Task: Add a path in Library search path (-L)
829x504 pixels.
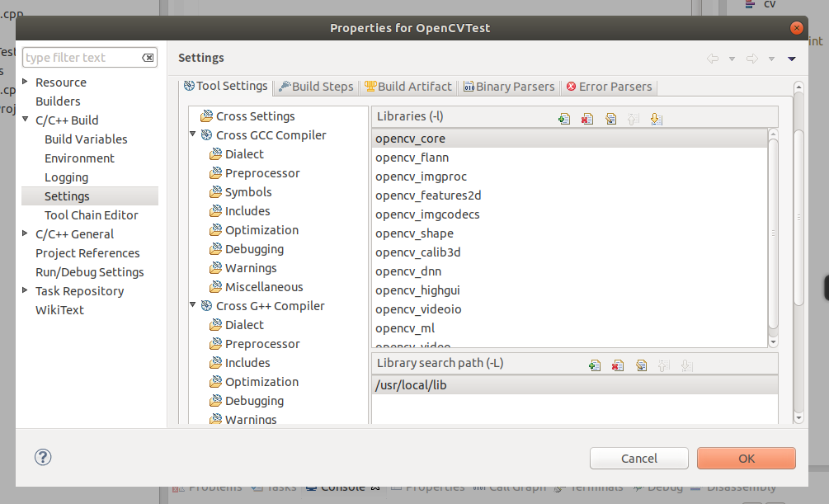Action: tap(594, 365)
